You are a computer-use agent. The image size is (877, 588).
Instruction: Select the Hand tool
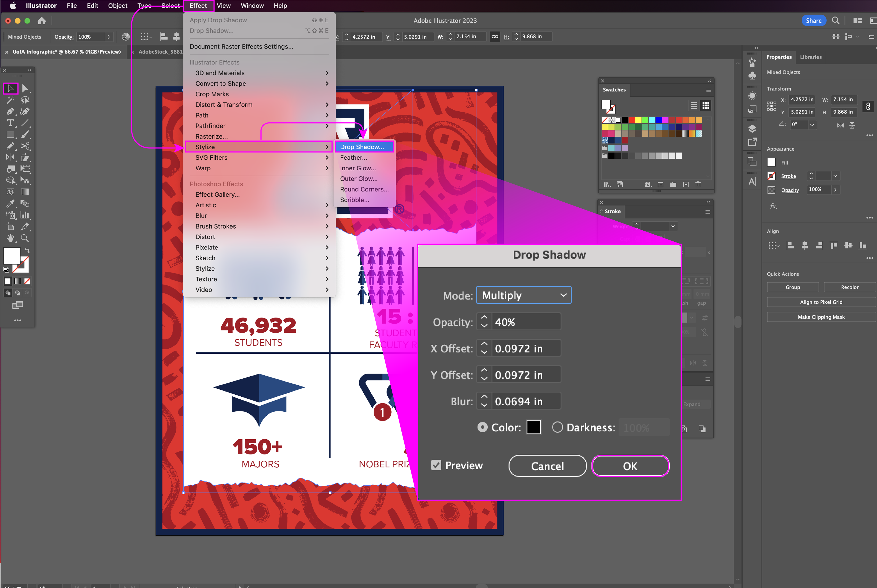(x=10, y=238)
